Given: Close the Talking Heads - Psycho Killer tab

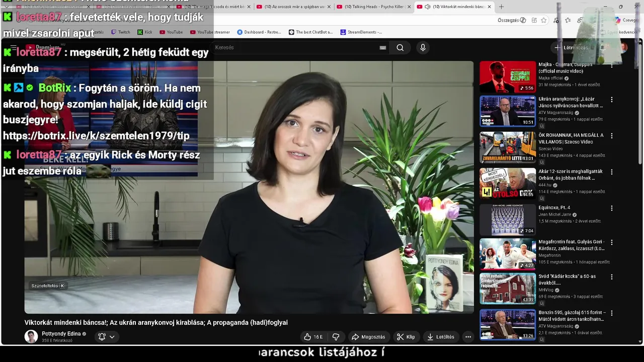Looking at the screenshot, I should 409,7.
